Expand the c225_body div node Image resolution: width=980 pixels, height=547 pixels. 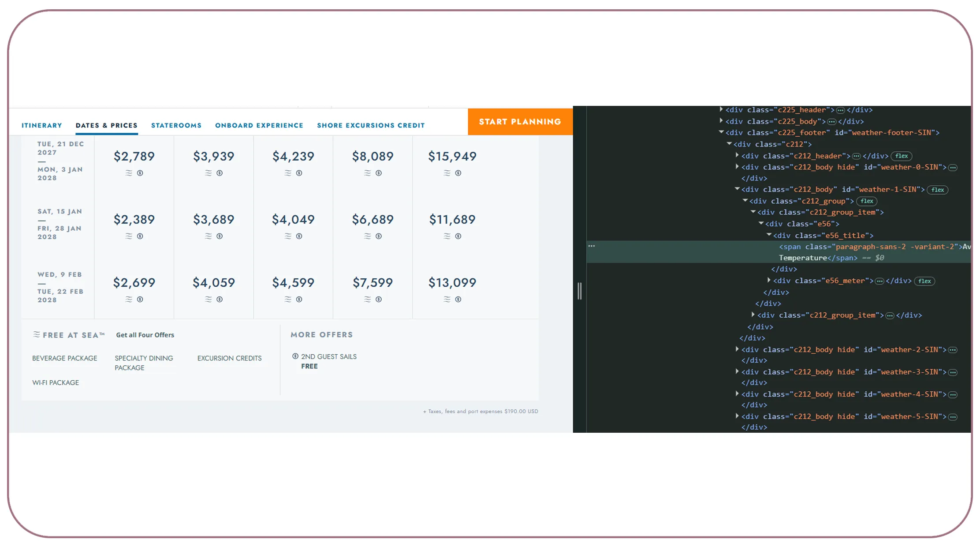coord(721,121)
